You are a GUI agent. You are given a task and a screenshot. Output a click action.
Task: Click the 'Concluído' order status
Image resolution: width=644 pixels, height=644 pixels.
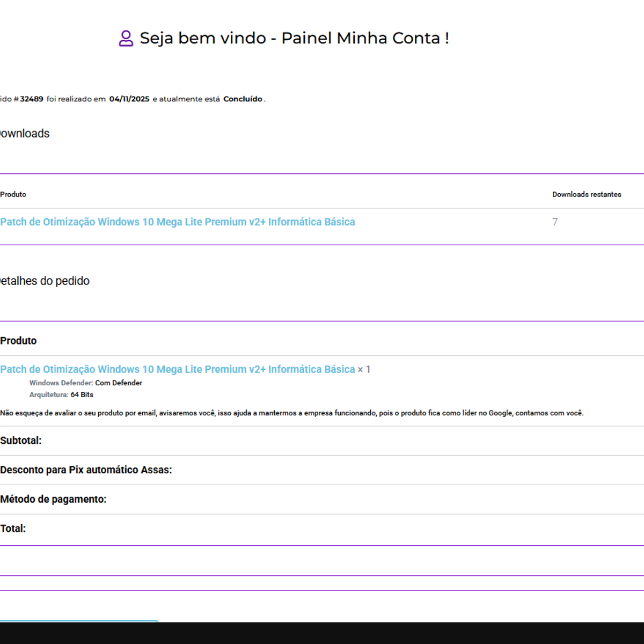(243, 99)
